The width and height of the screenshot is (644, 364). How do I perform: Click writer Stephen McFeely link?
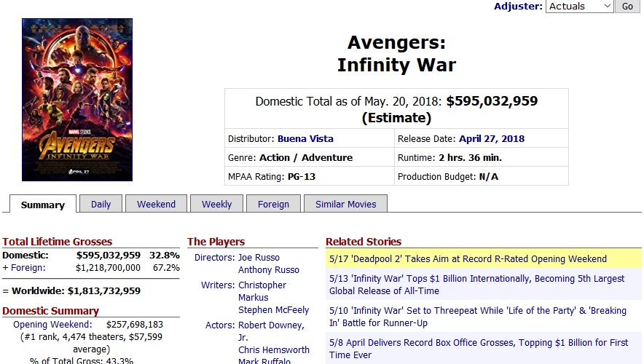pos(273,310)
